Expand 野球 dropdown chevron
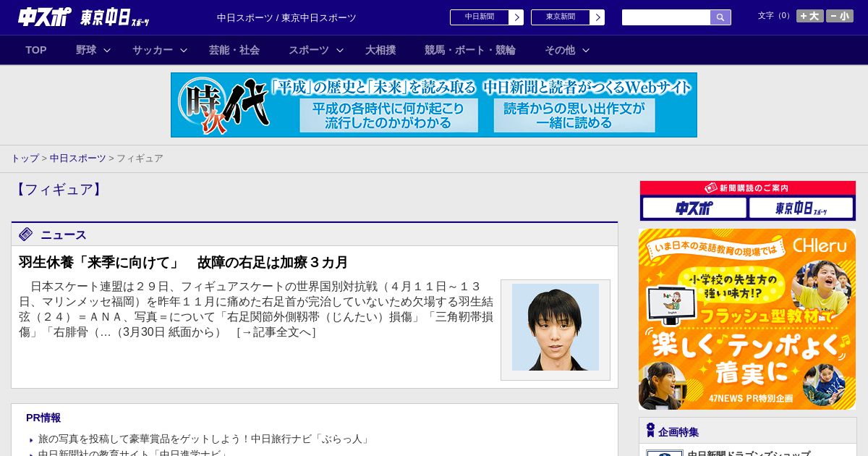 click(107, 50)
